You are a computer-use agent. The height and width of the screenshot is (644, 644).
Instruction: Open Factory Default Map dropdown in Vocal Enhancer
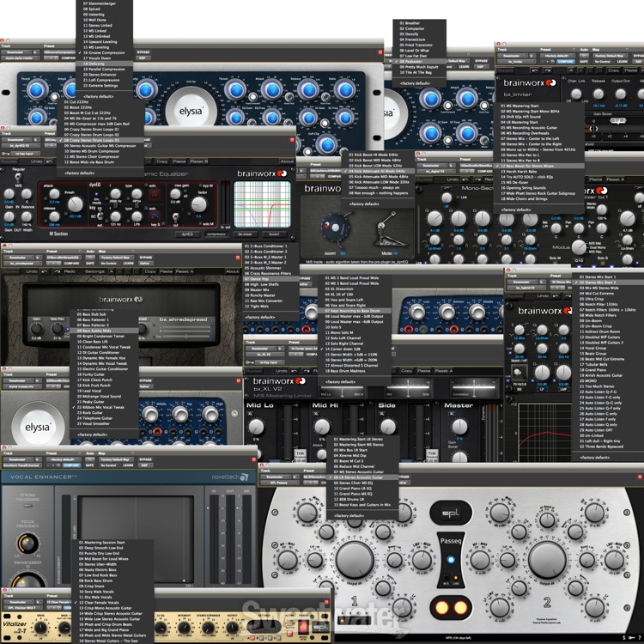point(114,459)
